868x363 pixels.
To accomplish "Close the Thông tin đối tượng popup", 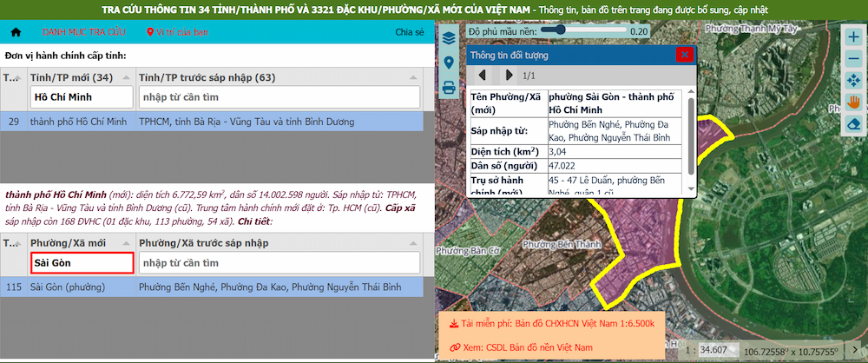I will [x=684, y=55].
